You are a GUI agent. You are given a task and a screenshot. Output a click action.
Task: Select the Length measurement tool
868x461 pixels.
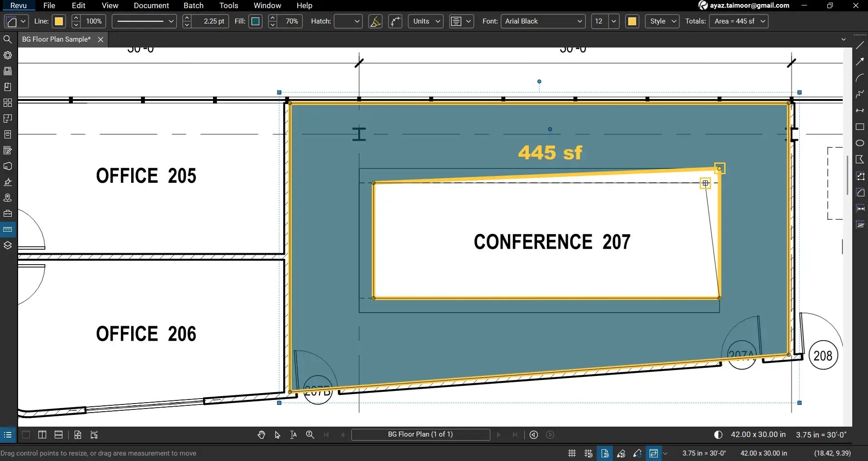pos(860,209)
